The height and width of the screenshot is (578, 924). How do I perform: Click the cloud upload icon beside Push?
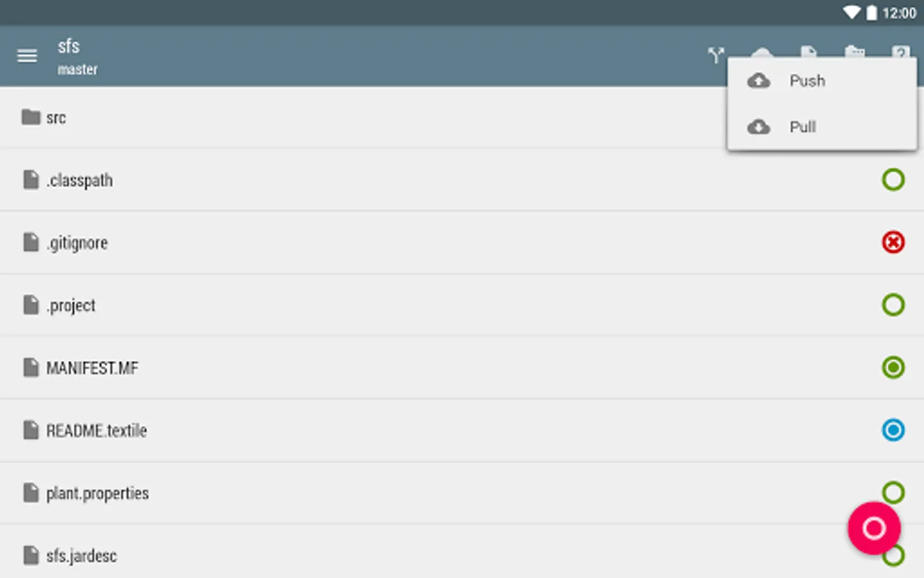click(758, 81)
